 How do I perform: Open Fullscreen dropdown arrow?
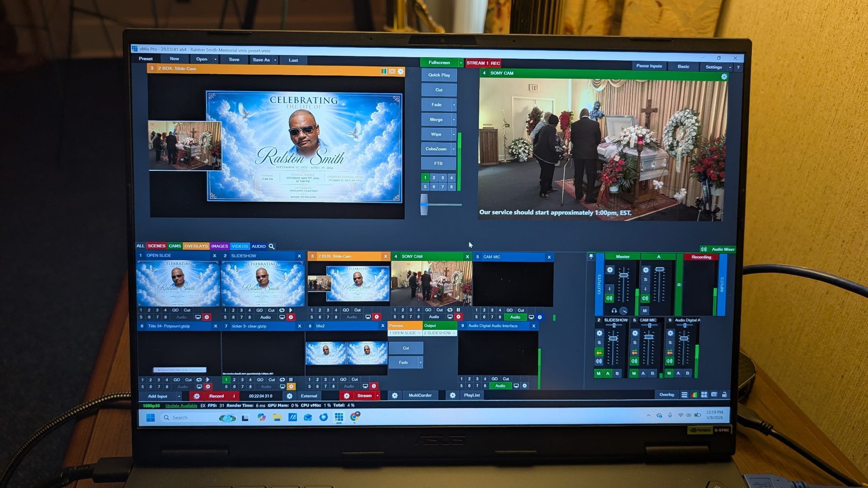[461, 63]
